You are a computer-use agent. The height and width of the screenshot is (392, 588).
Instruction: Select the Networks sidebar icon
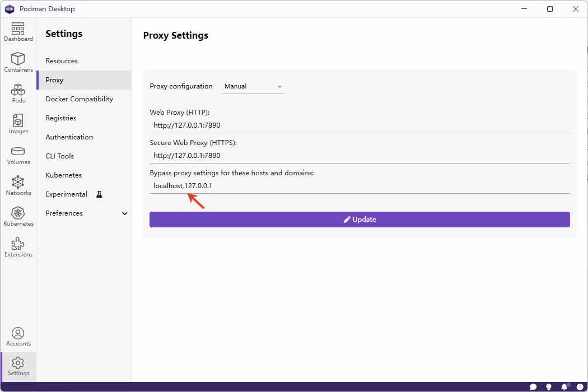(x=18, y=185)
